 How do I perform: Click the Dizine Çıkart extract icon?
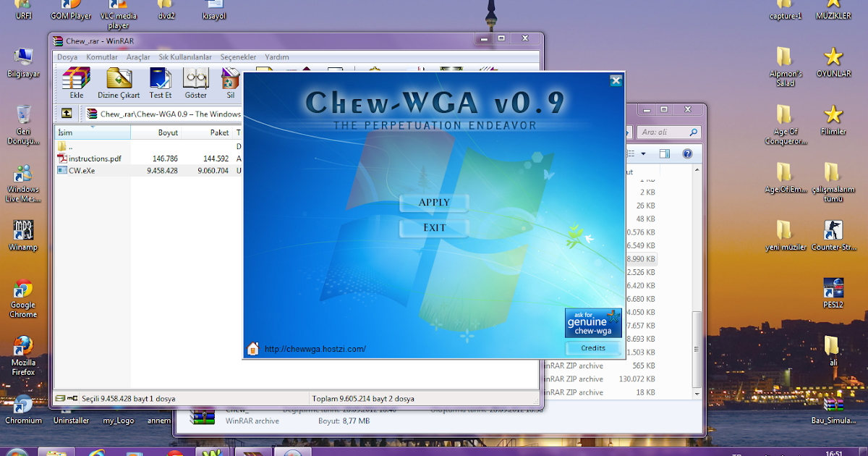[x=119, y=83]
